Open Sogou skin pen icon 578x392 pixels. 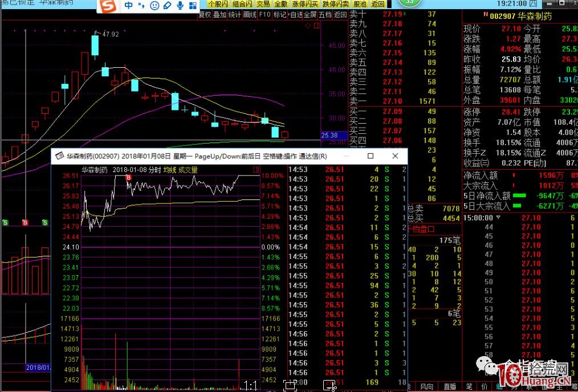tap(168, 6)
